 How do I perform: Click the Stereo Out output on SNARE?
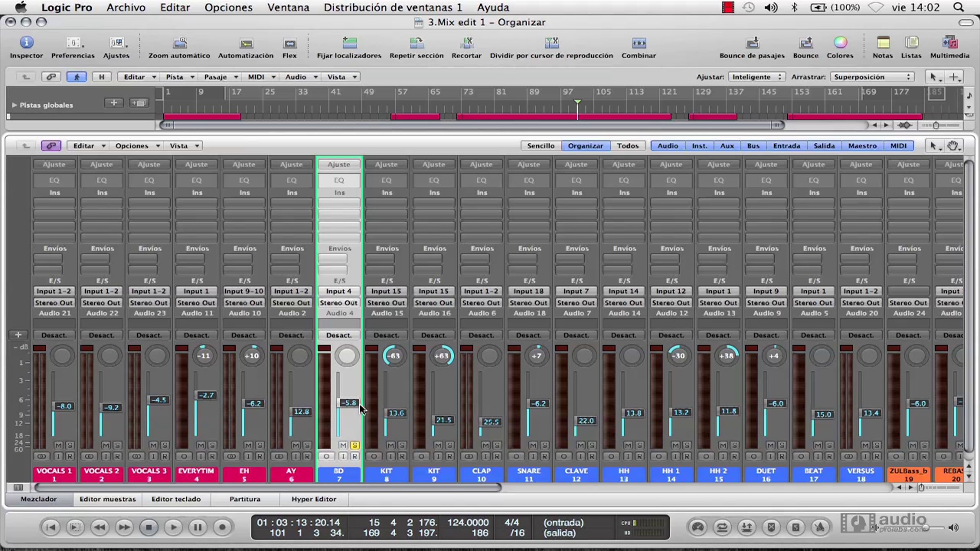[x=528, y=303]
